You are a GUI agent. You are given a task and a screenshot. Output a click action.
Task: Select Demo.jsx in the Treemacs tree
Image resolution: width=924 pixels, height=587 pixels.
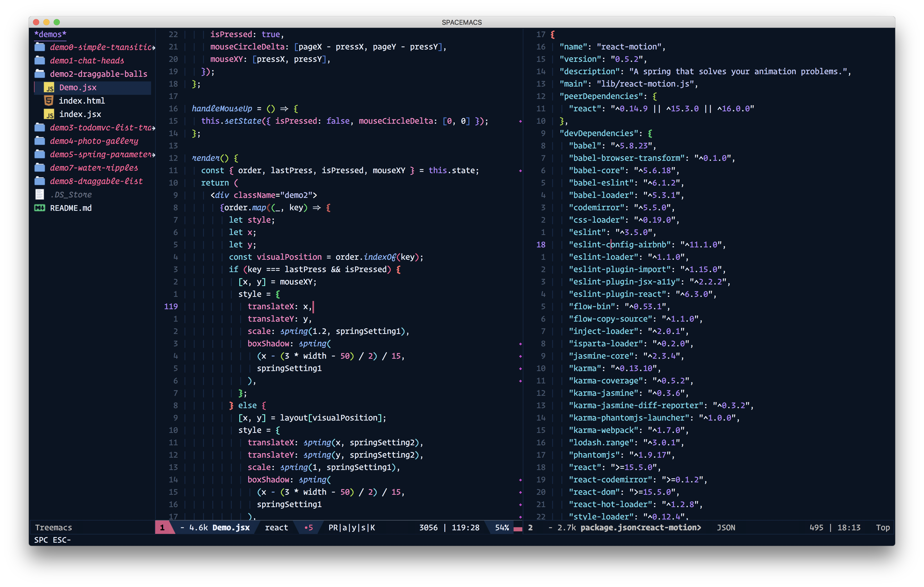point(78,87)
